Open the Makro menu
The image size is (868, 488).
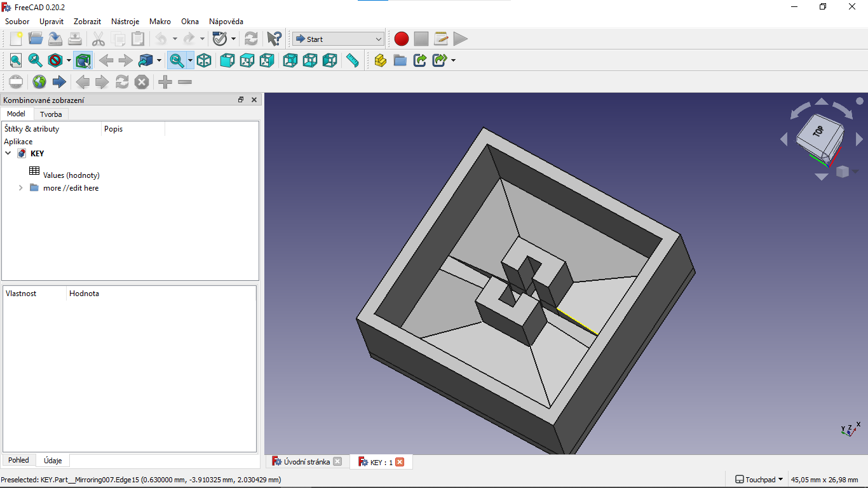click(160, 22)
